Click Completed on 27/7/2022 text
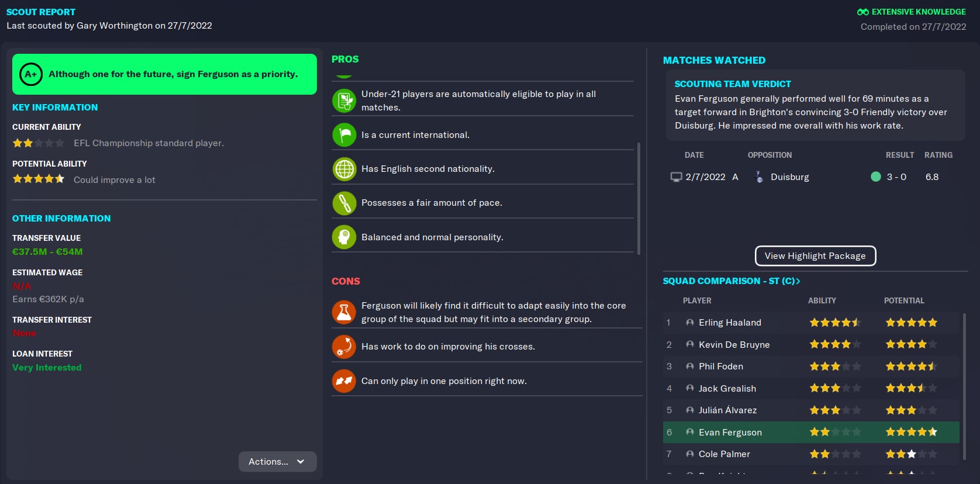980x484 pixels. tap(913, 27)
